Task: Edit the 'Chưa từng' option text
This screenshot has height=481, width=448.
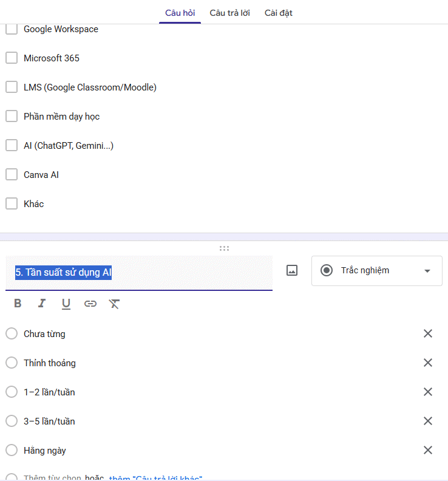Action: coord(44,334)
